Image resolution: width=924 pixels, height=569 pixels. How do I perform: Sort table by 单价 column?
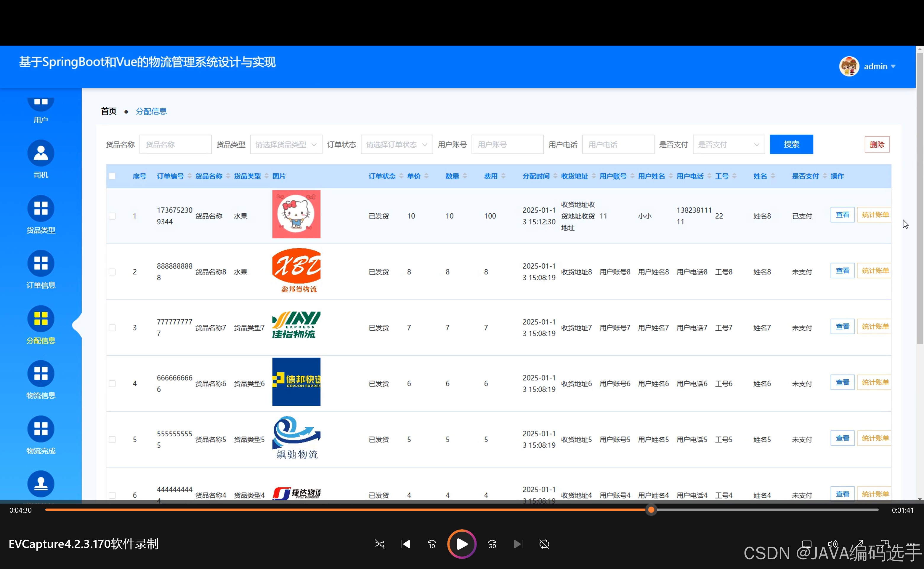pos(426,176)
